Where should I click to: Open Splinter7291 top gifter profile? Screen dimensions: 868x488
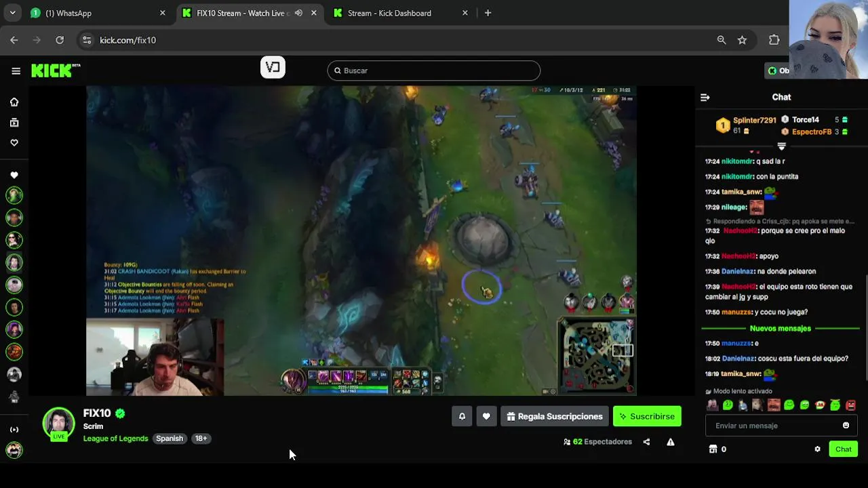[x=754, y=121]
